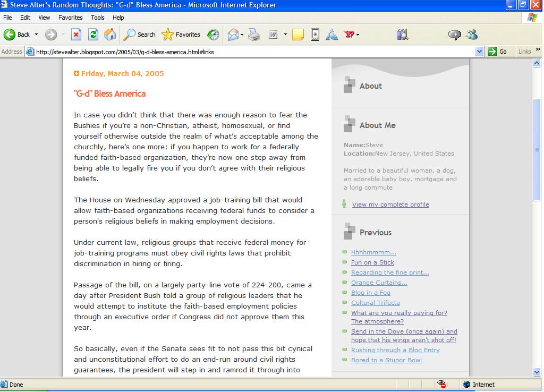Viewport: 544px width, 392px height.
Task: Click the Internet zone globe icon
Action: pos(466,384)
